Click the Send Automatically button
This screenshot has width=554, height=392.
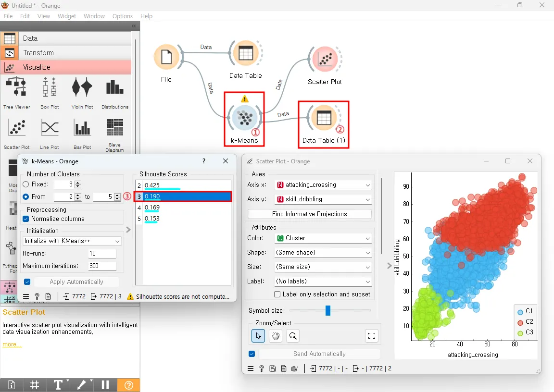(319, 354)
